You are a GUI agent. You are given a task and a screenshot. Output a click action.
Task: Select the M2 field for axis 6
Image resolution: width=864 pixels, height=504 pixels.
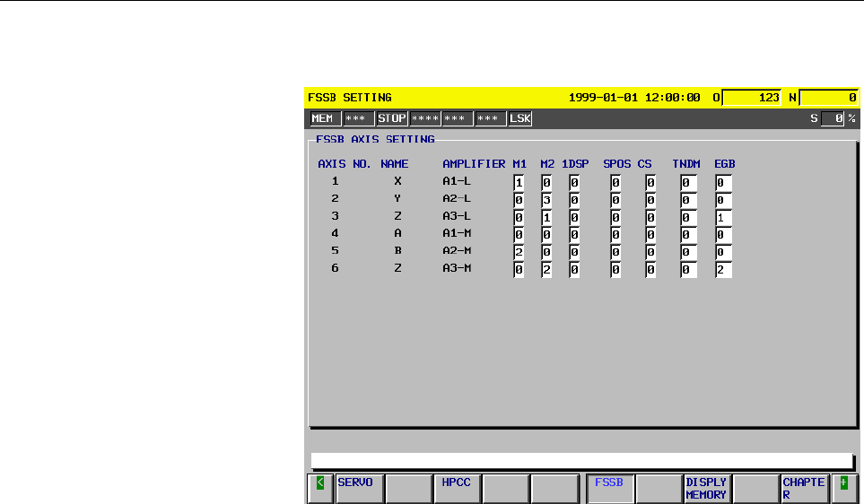click(546, 270)
